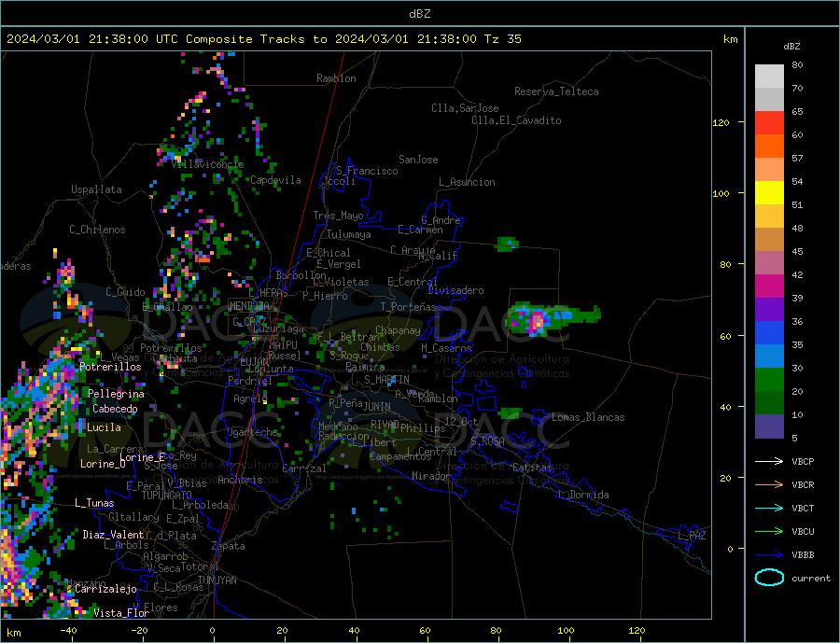Image resolution: width=840 pixels, height=643 pixels.
Task: Click the 'current' legend label
Action: coord(811,579)
